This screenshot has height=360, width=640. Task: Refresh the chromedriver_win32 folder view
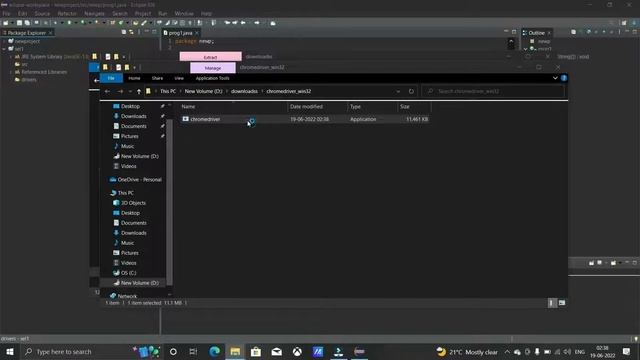click(411, 91)
